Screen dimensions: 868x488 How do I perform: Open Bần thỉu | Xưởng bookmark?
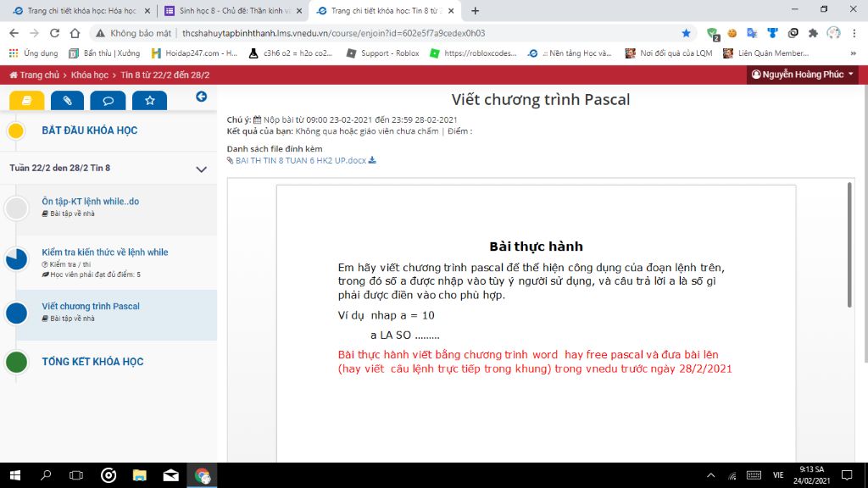click(104, 53)
